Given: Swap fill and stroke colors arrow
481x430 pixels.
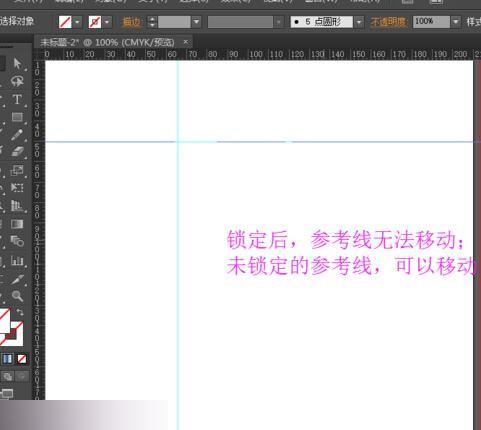Looking at the screenshot, I should pyautogui.click(x=20, y=312).
